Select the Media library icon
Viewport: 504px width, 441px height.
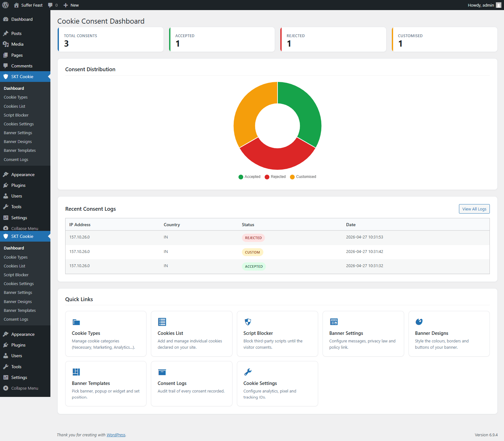coord(6,44)
